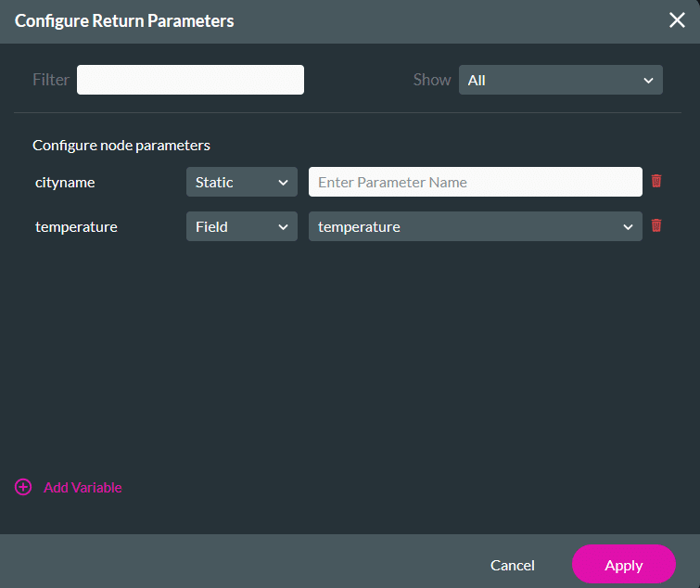This screenshot has height=588, width=700.
Task: Click the Configure node parameters heading
Action: 121,146
